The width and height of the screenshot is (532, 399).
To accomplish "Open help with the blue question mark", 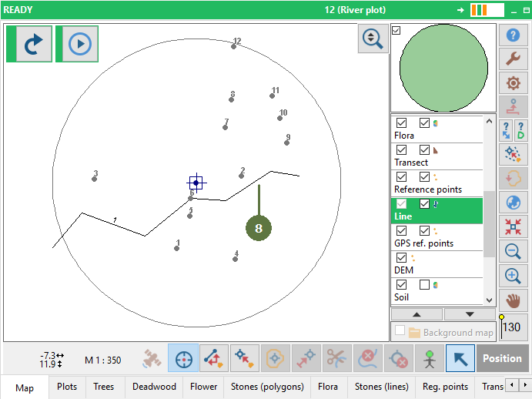I will [x=513, y=35].
